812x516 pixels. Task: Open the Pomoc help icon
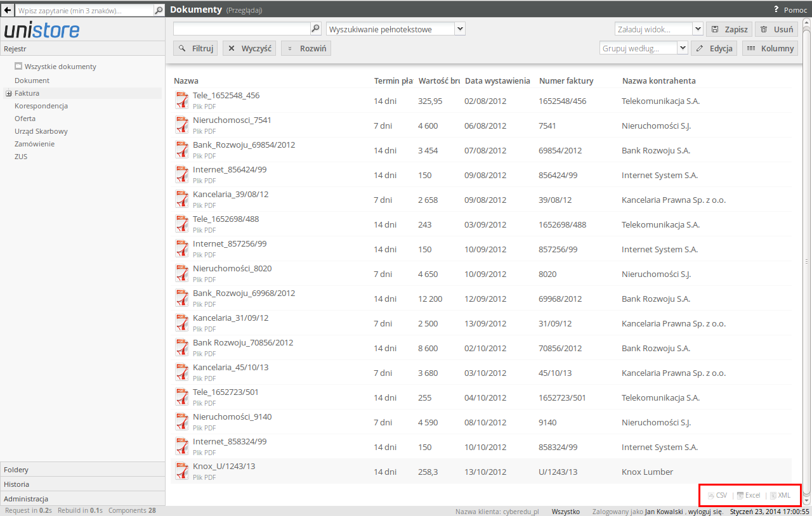point(776,10)
